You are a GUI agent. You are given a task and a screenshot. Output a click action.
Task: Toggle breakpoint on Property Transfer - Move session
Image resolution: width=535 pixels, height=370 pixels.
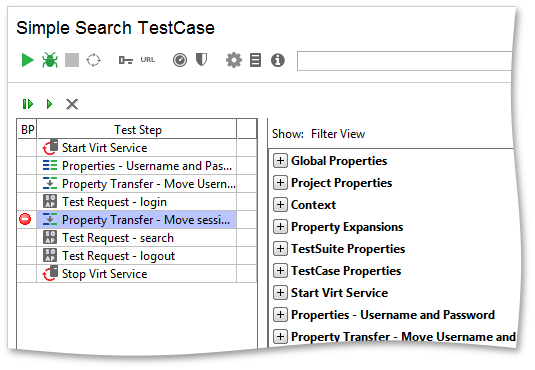(25, 219)
